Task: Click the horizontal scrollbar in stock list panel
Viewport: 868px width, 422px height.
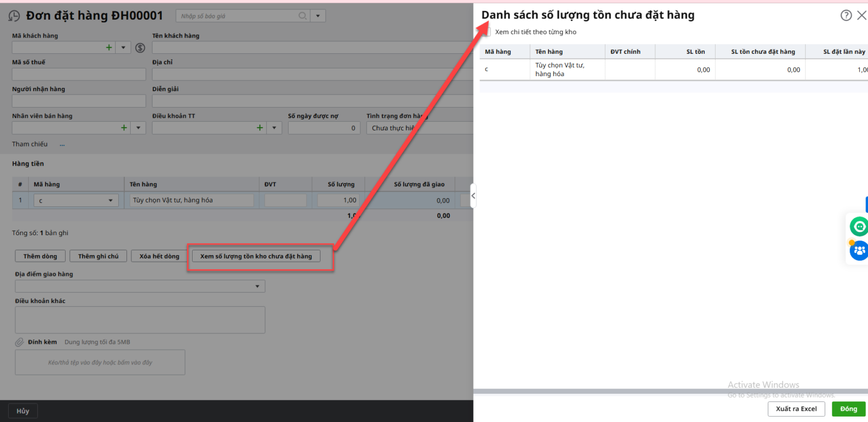Action: point(670,391)
